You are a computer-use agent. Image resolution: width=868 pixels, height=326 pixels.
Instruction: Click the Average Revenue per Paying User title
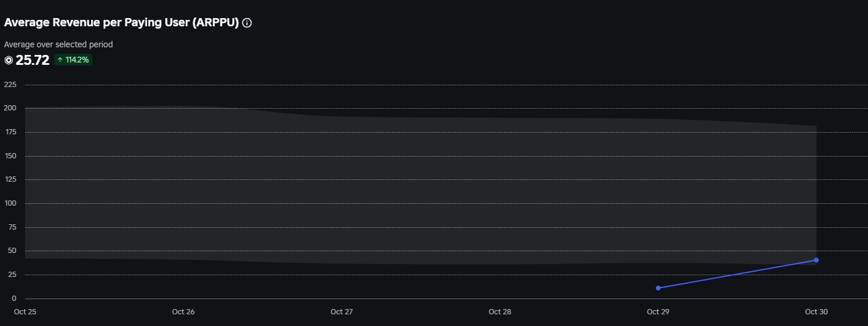tap(121, 23)
